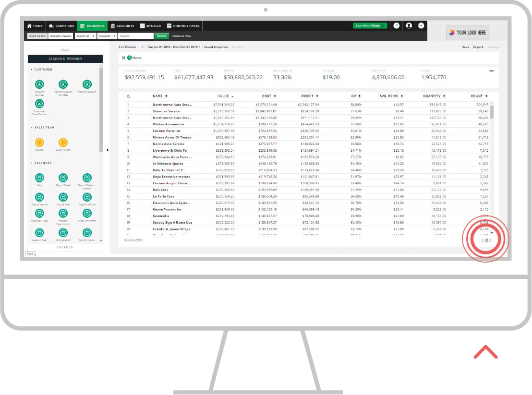Viewport: 532px width, 395px height.
Task: Sort by the Avg. Price column header
Action: 391,96
